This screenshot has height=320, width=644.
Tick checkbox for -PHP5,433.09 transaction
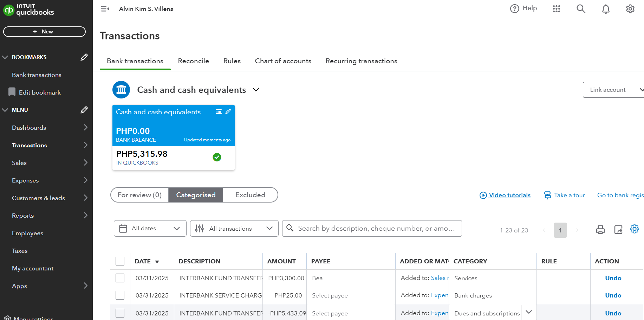coord(120,313)
